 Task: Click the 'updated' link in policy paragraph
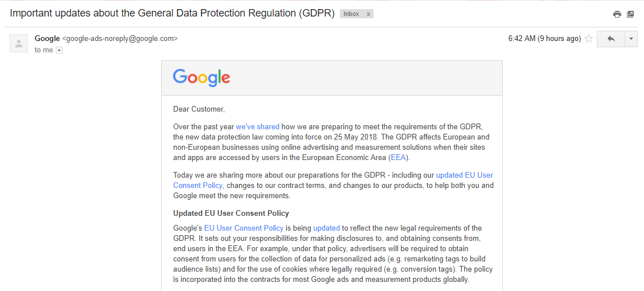tap(326, 228)
